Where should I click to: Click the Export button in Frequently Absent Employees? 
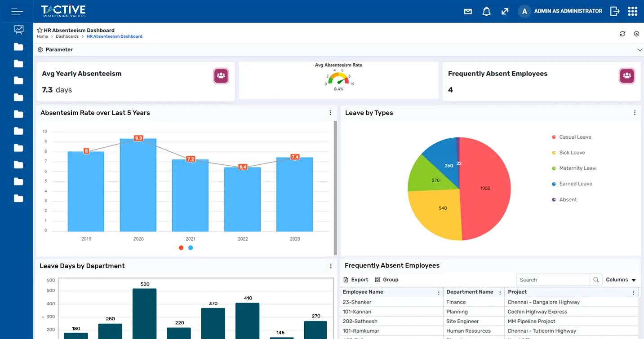(355, 279)
